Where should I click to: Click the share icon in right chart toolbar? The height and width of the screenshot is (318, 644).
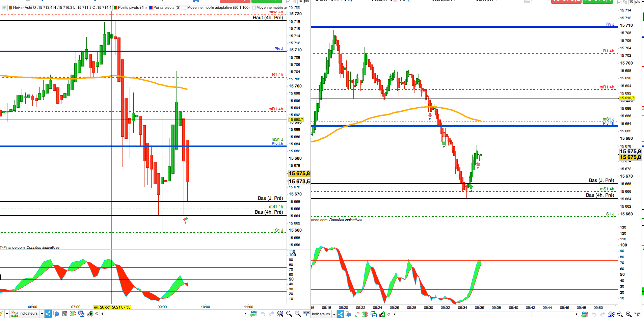pos(340,314)
